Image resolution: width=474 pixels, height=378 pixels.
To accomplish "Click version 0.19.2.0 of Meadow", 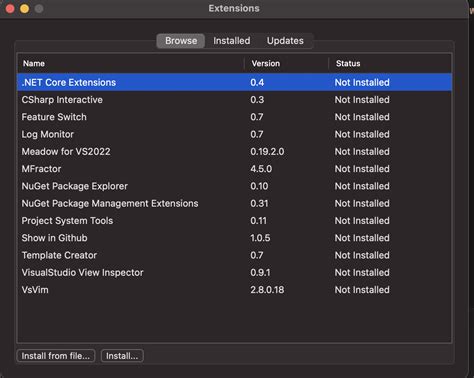I will 267,152.
